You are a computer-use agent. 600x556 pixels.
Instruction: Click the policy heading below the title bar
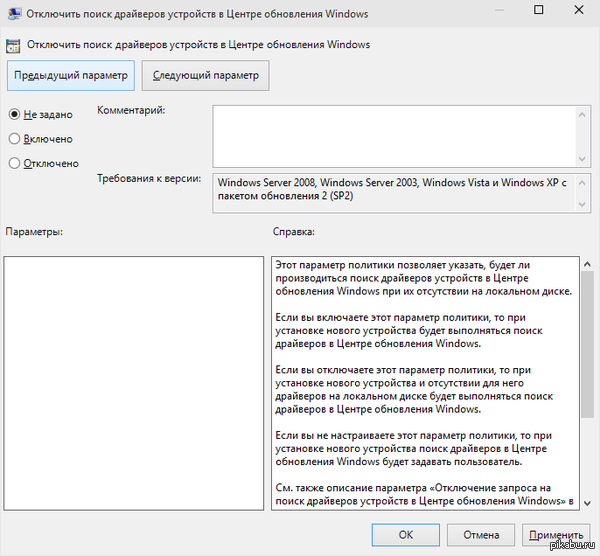point(198,45)
